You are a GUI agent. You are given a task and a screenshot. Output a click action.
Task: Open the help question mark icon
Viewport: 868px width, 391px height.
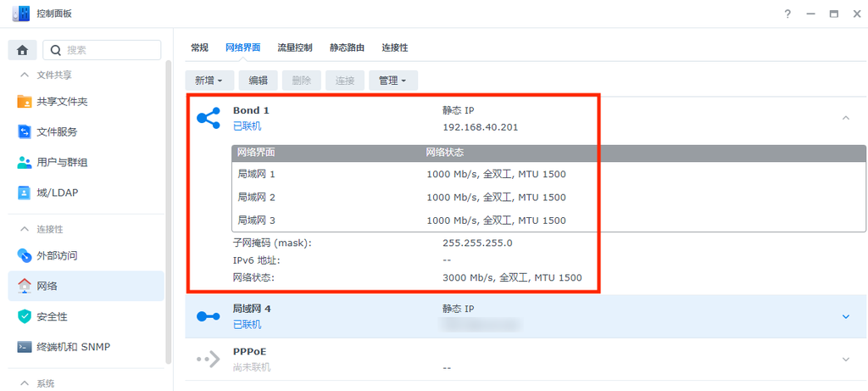[x=787, y=14]
